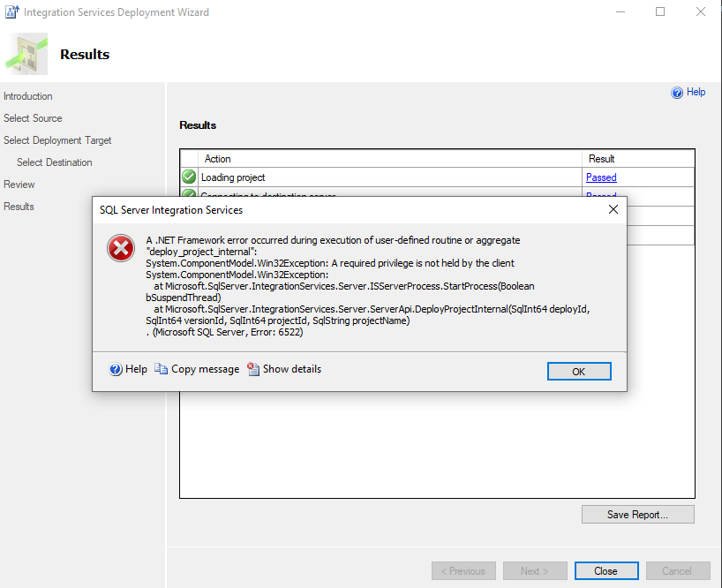
Task: Click the Copy message icon
Action: [161, 369]
